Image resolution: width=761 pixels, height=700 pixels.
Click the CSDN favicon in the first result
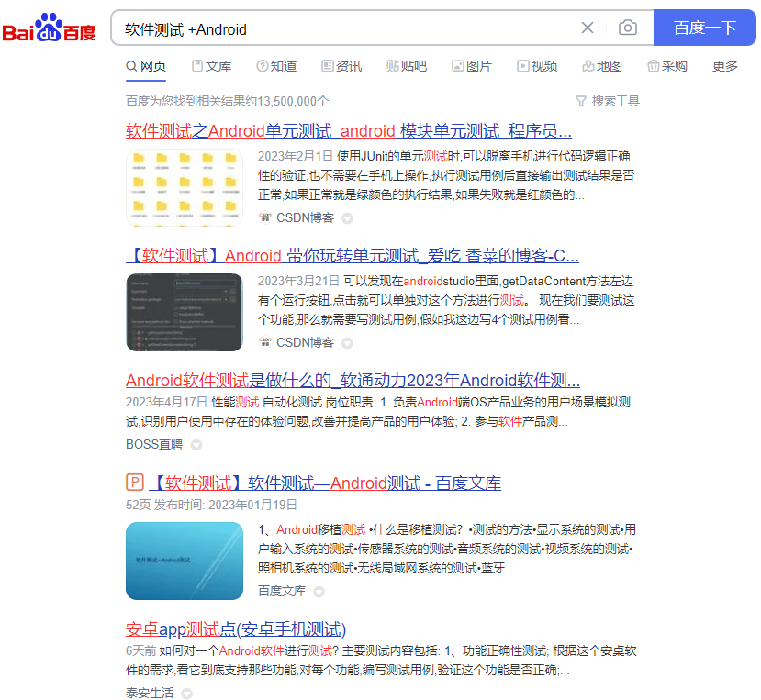(265, 217)
